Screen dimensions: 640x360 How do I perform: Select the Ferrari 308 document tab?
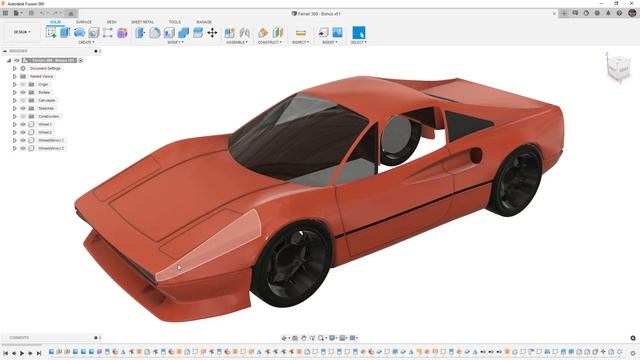point(316,13)
